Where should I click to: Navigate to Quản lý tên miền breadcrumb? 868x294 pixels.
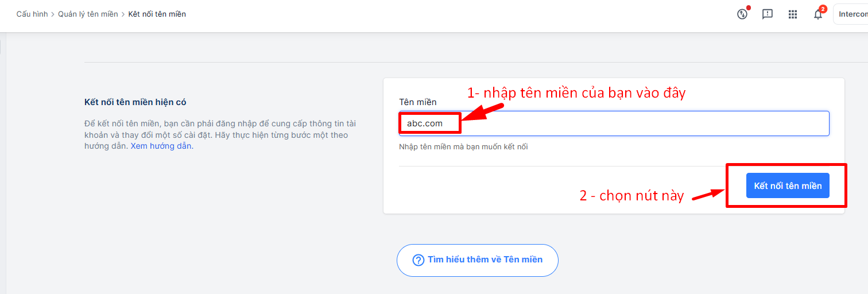(88, 14)
